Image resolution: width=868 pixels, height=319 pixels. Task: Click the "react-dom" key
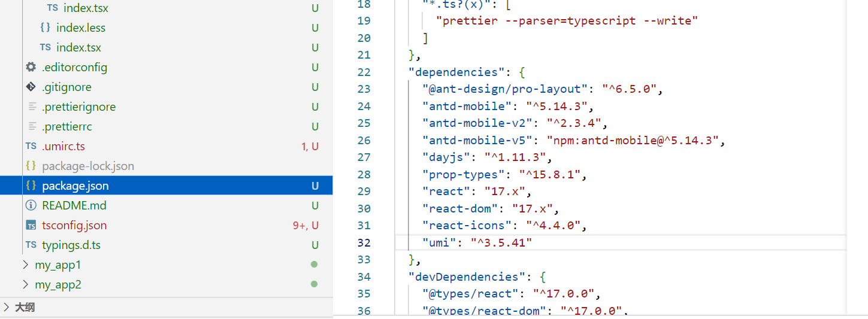pos(460,208)
